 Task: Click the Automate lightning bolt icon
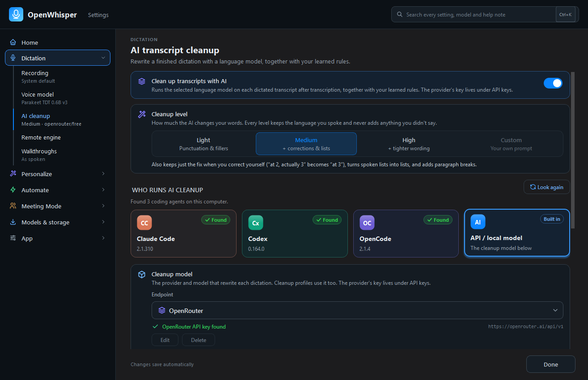point(13,190)
